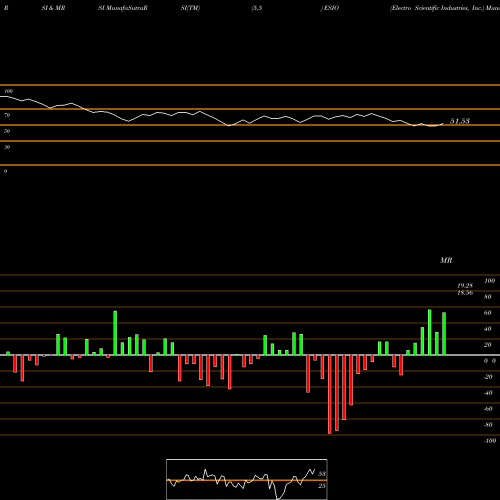Click the 60 axis label on MR chart

point(487,313)
